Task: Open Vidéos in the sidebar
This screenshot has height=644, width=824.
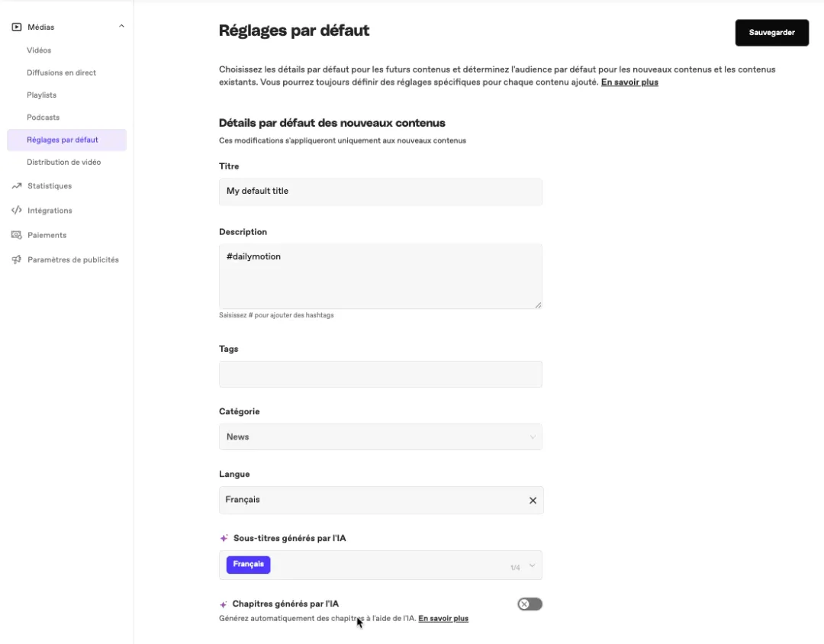Action: (x=39, y=50)
